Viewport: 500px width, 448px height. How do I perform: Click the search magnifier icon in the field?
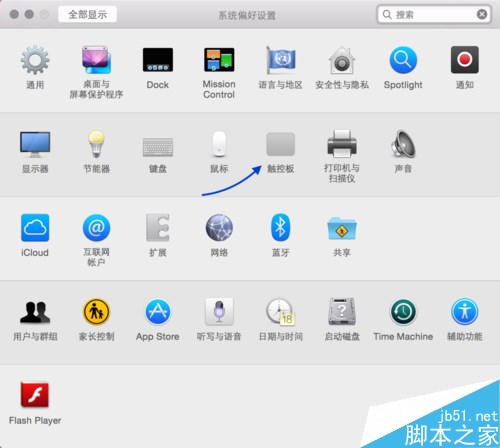[387, 14]
